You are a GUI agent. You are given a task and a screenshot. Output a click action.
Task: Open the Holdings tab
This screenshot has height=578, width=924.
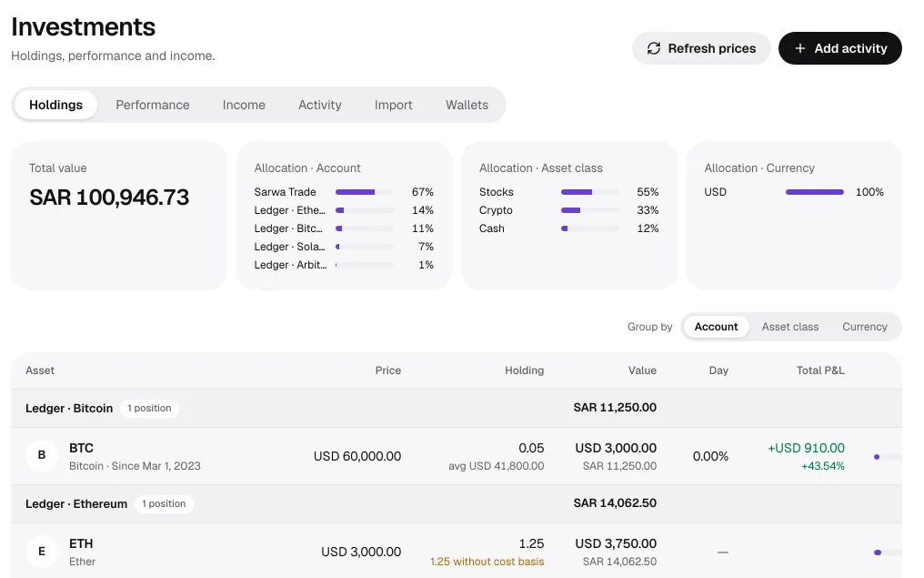click(55, 105)
